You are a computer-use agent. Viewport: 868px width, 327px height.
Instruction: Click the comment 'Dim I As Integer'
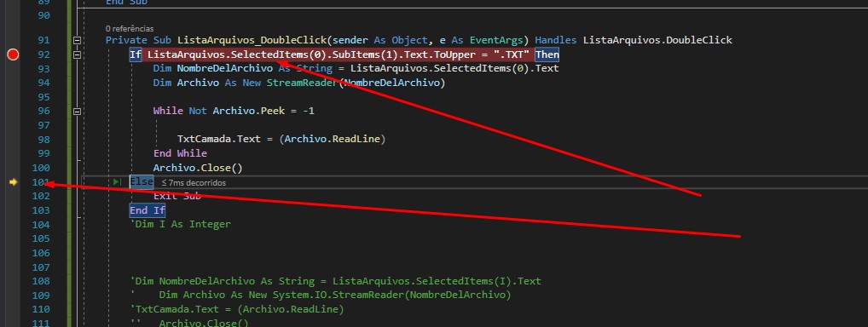180,224
